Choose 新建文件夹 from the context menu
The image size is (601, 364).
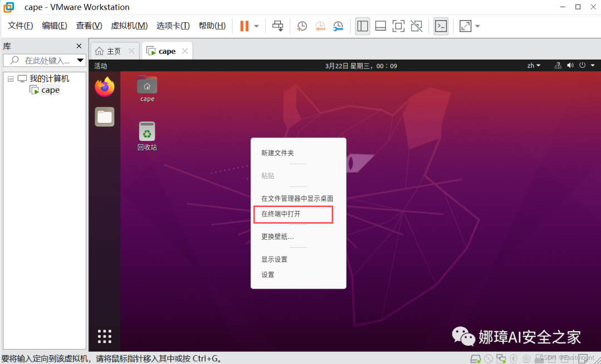[278, 153]
